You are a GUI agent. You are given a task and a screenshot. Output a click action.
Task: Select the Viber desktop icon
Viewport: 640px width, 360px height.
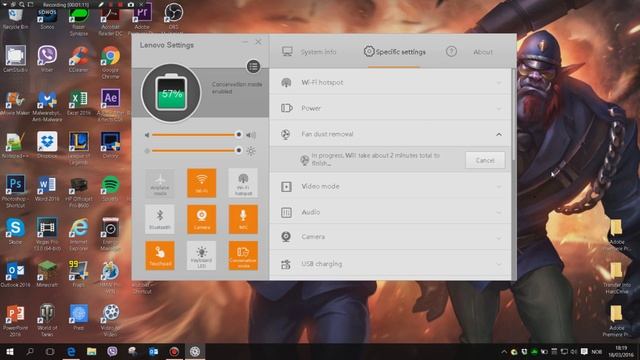coord(47,59)
